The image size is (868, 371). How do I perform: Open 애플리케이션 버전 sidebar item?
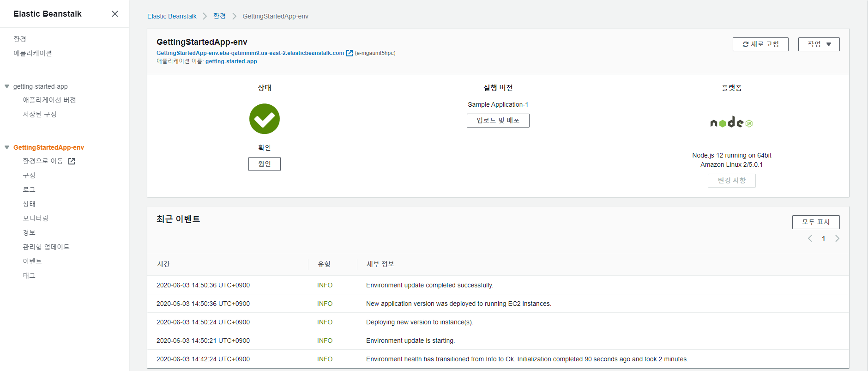[49, 100]
